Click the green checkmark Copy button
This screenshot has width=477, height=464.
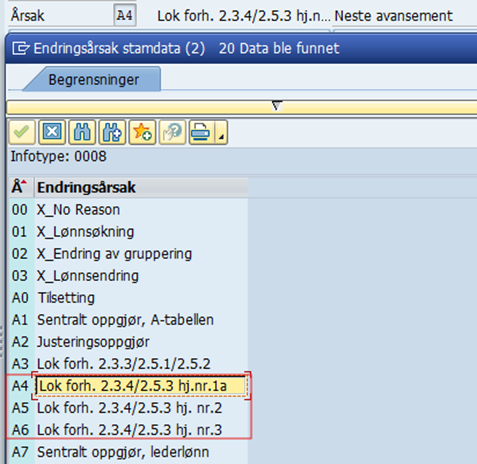click(22, 132)
